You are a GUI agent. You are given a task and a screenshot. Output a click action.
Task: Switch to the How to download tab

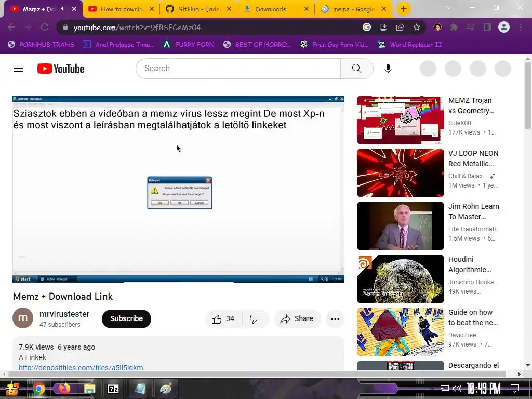[x=121, y=9]
